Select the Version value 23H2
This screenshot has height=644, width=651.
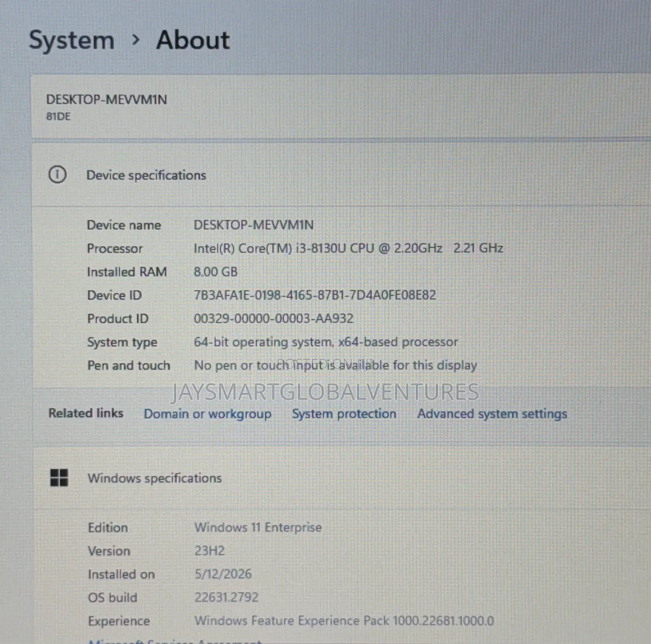pos(210,551)
